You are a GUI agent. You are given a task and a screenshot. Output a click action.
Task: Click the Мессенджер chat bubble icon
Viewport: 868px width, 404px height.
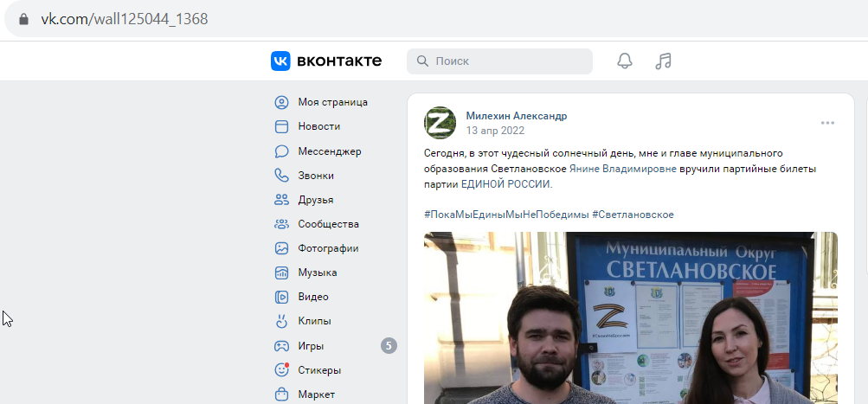pos(282,151)
